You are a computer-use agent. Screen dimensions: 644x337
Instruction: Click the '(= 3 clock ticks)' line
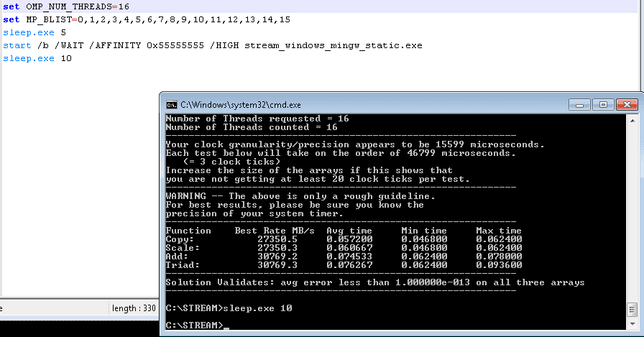click(231, 162)
